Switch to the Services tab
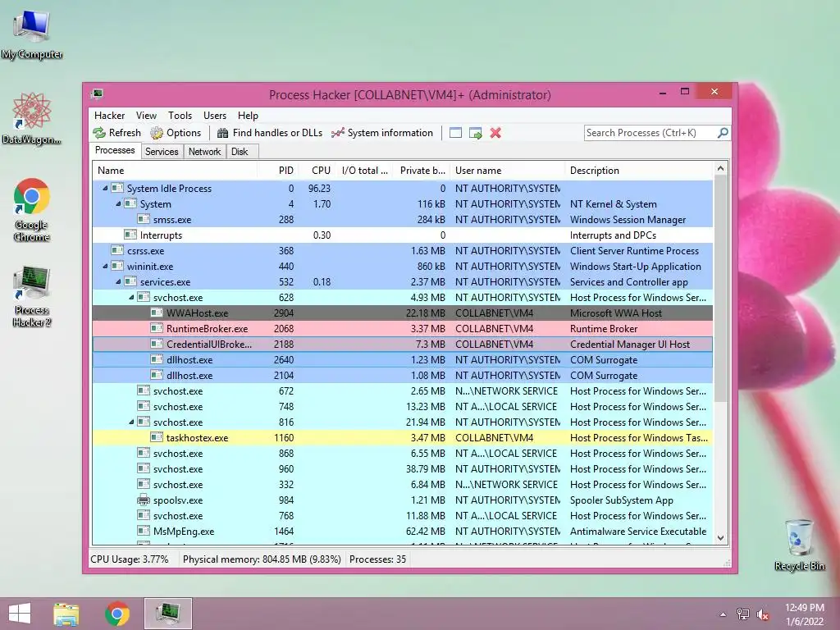Screen dimensions: 840x630 tap(162, 152)
